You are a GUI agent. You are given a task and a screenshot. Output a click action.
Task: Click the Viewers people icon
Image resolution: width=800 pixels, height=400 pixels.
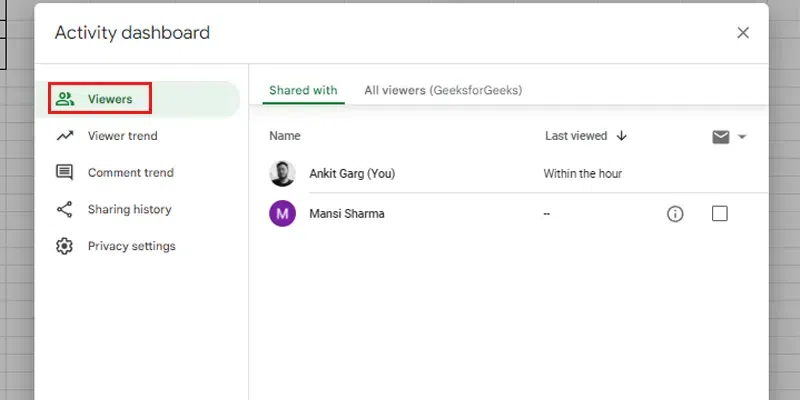click(65, 99)
